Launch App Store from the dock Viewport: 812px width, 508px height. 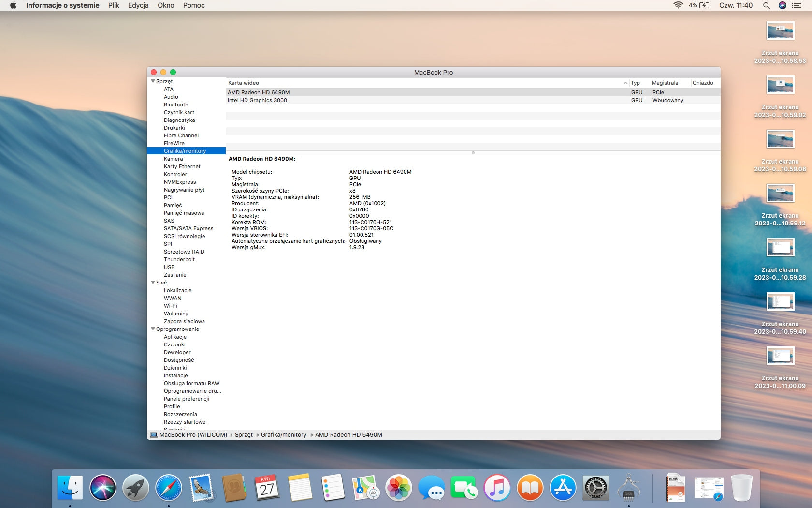pyautogui.click(x=563, y=488)
